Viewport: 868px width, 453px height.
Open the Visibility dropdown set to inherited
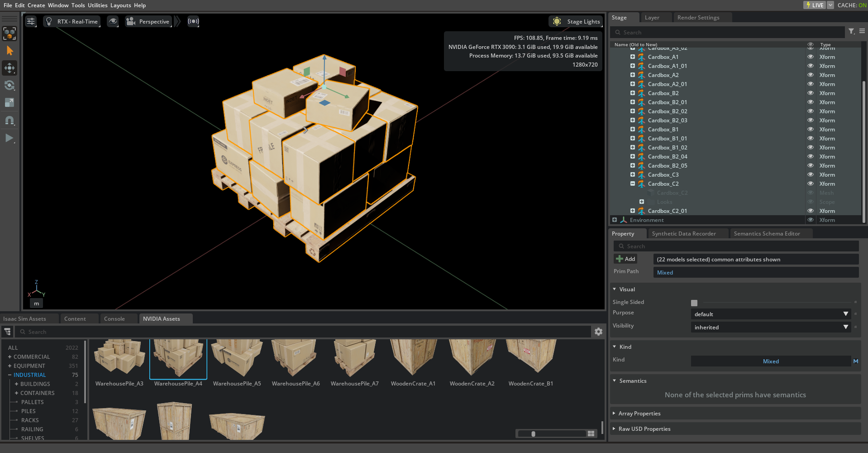click(x=770, y=327)
